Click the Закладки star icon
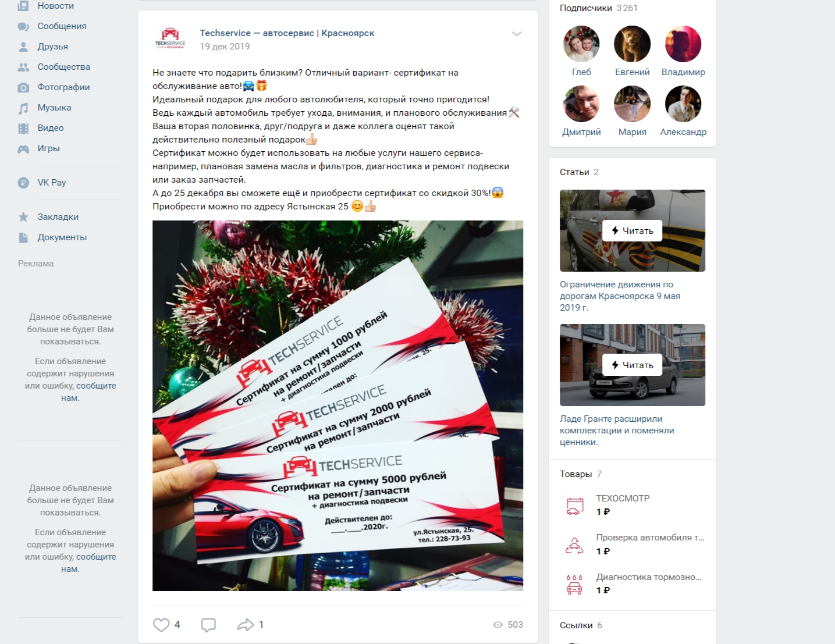Viewport: 835px width, 644px height. click(x=23, y=217)
